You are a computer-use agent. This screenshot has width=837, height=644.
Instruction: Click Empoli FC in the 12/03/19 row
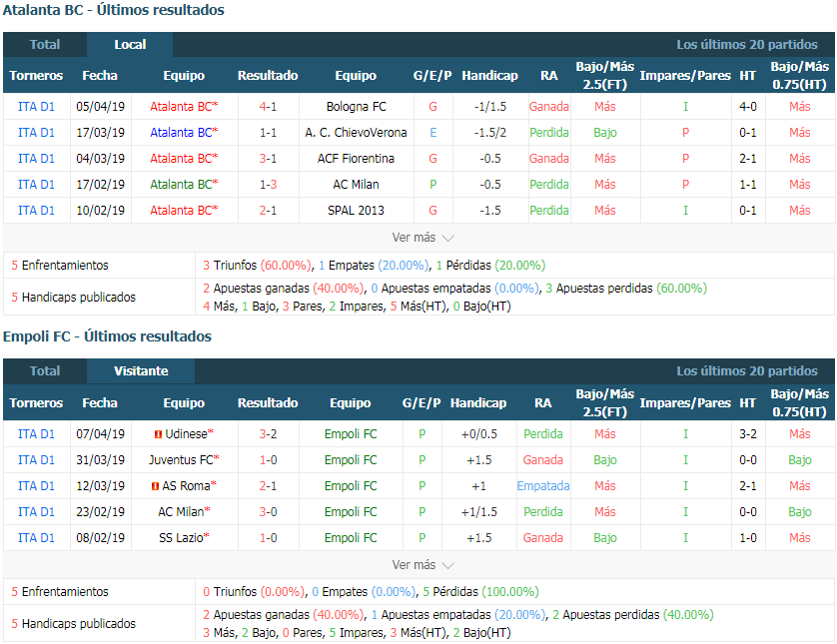[351, 486]
